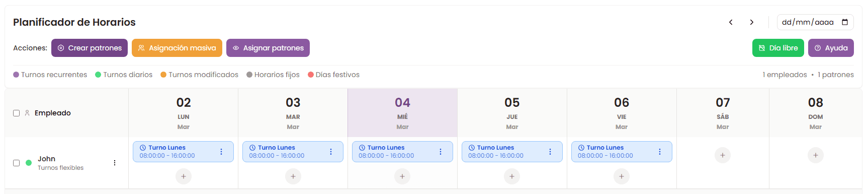The height and width of the screenshot is (194, 868).
Task: Click the 02 LUN day header
Action: (184, 113)
